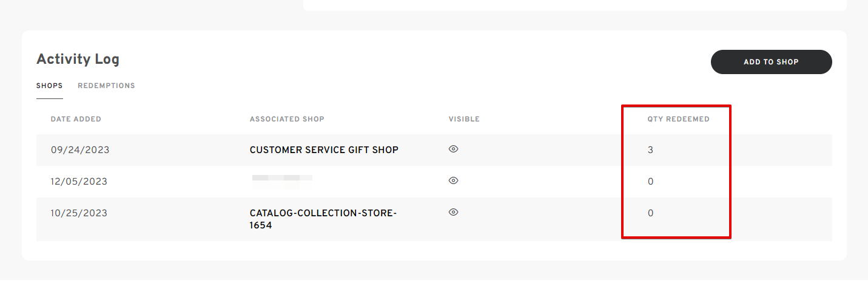Screen dimensions: 868x291
Task: Click quantity redeemed 0 in Catalog-Collection-Store row
Action: 650,213
